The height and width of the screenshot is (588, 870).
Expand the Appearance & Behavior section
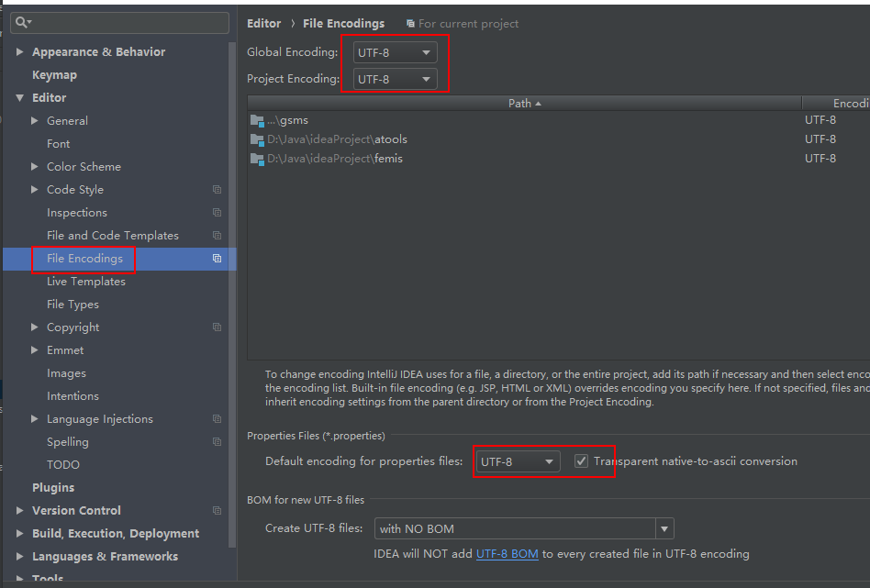pyautogui.click(x=20, y=51)
